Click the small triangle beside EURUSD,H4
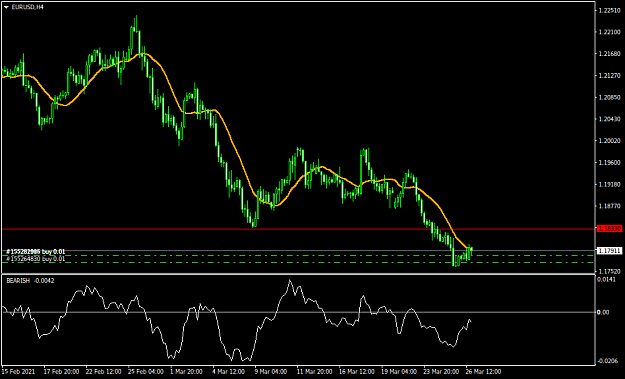This screenshot has width=625, height=379. 6,7
